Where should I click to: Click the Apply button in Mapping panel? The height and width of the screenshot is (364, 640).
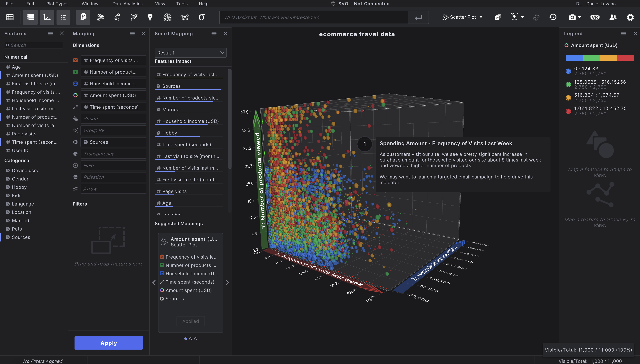(x=109, y=343)
